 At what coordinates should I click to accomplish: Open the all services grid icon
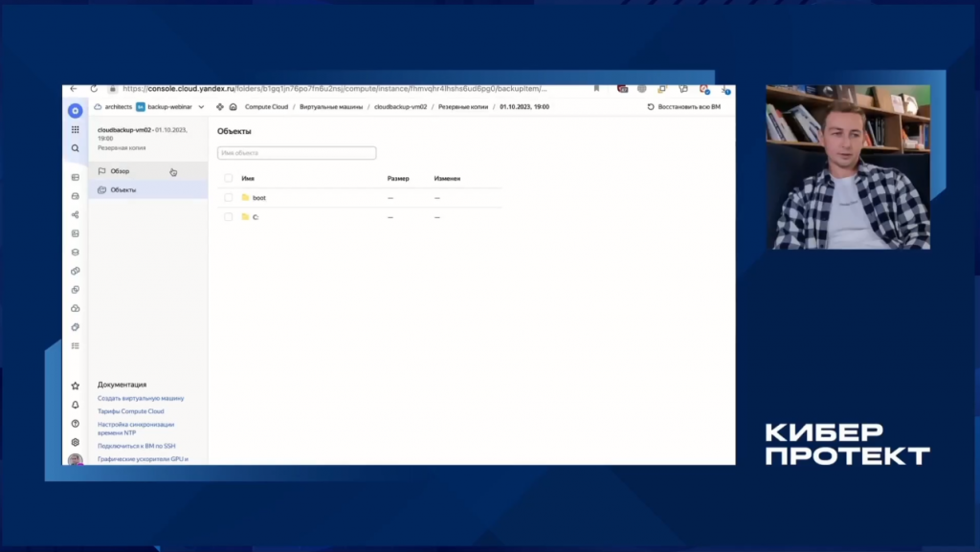pos(75,129)
